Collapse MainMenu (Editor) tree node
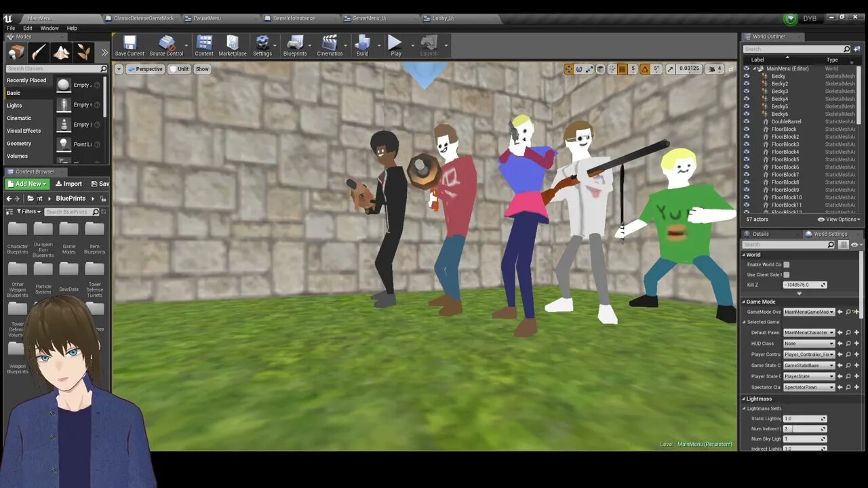Screen dimensions: 868x488 755,68
